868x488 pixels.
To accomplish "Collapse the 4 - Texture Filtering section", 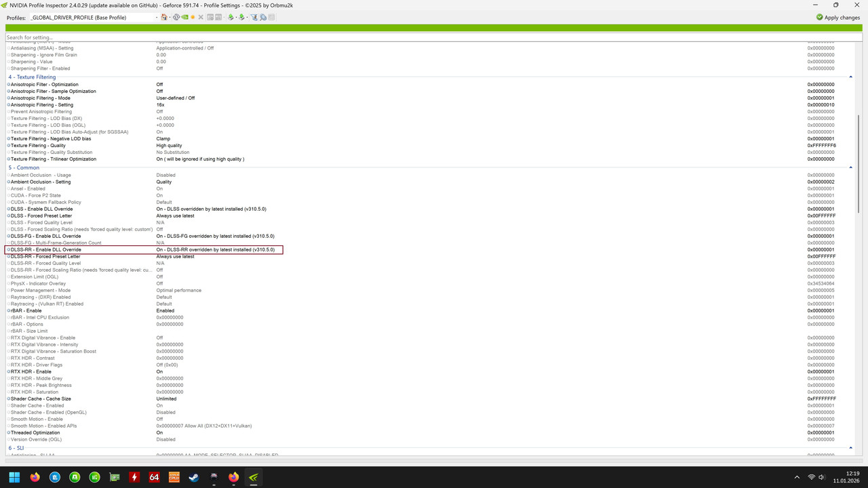I will [x=851, y=77].
